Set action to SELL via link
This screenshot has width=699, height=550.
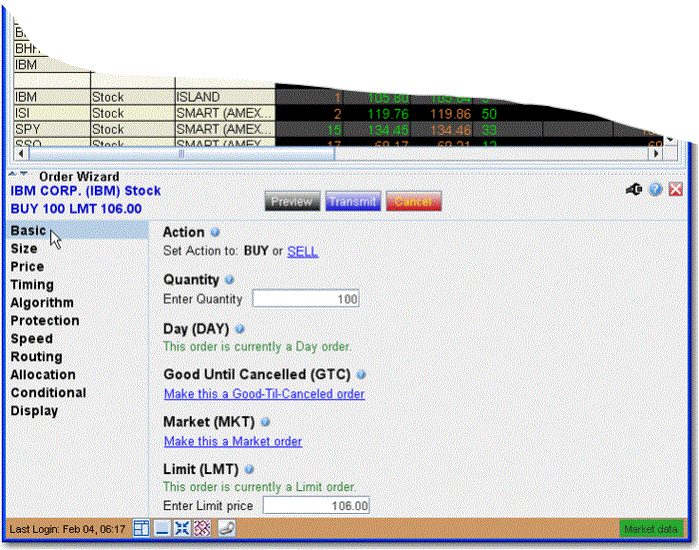pyautogui.click(x=303, y=251)
